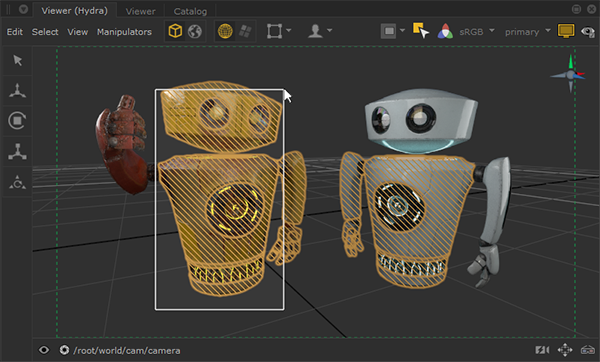Image resolution: width=600 pixels, height=362 pixels.
Task: Open the primary output dropdown
Action: point(528,32)
